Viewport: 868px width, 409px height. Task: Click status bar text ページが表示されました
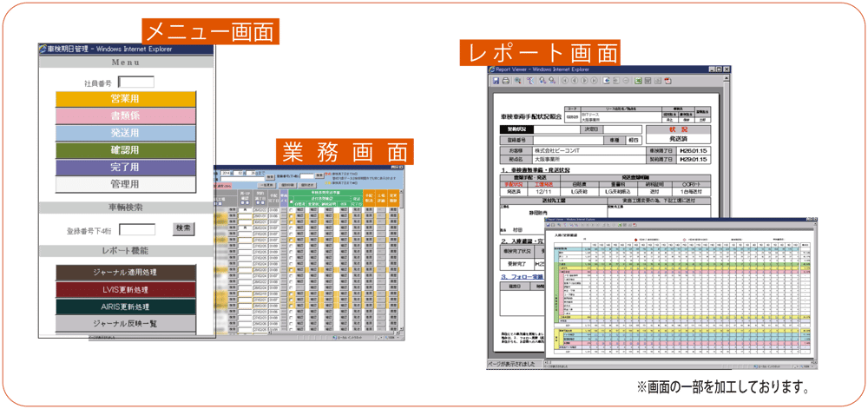coord(511,364)
